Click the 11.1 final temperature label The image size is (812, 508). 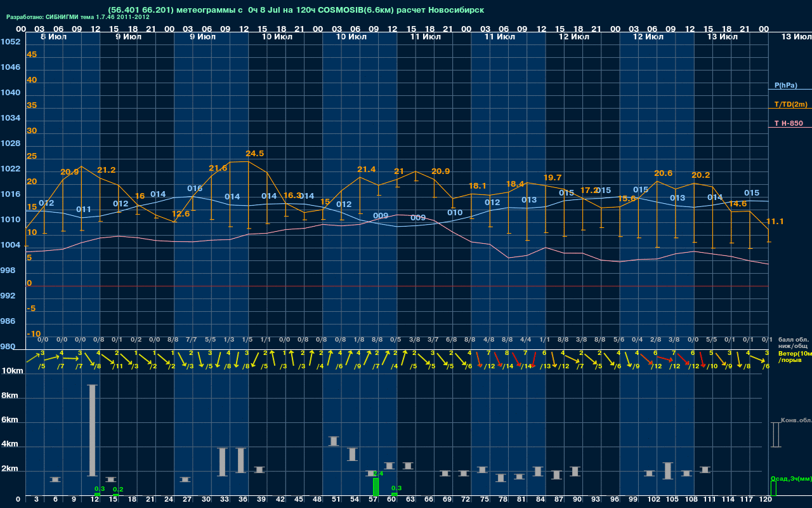click(x=775, y=222)
